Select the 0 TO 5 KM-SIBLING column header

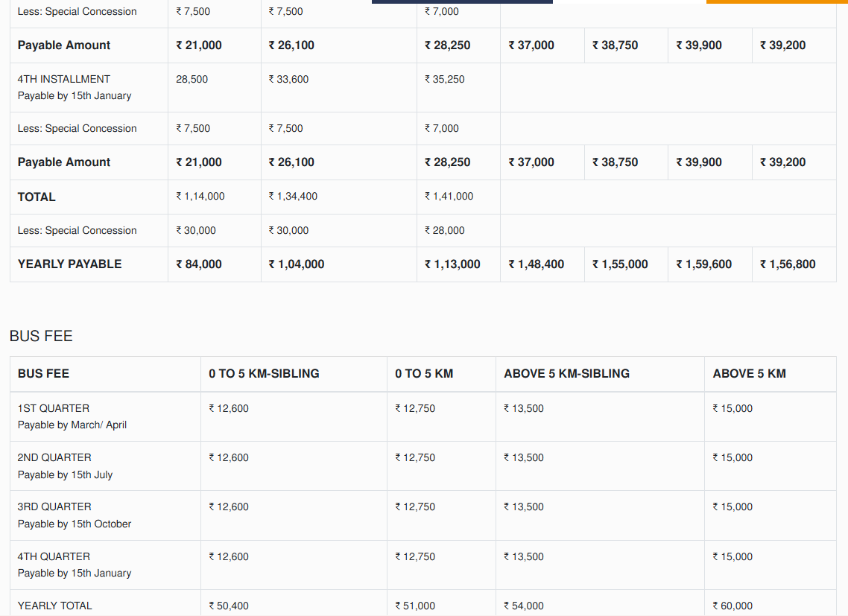coord(265,374)
